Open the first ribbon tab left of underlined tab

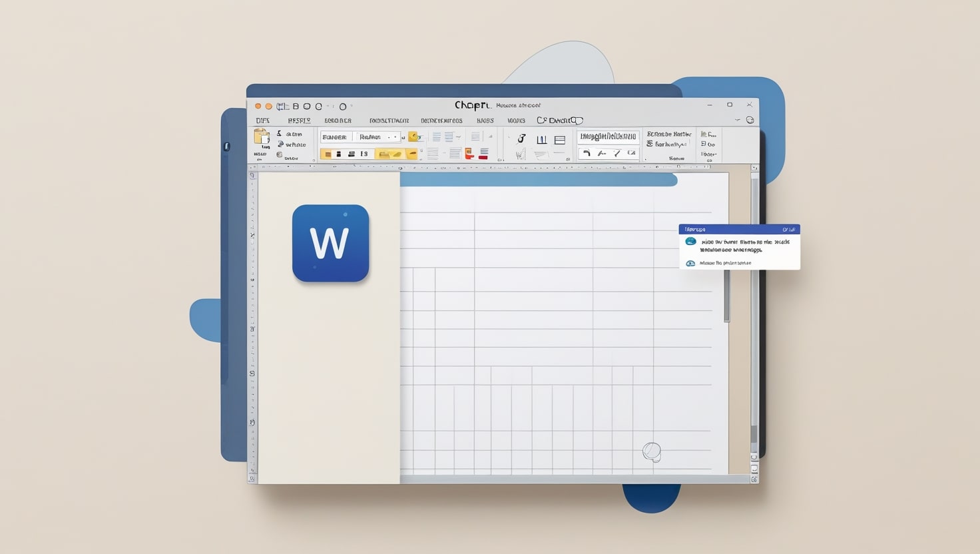coord(263,121)
